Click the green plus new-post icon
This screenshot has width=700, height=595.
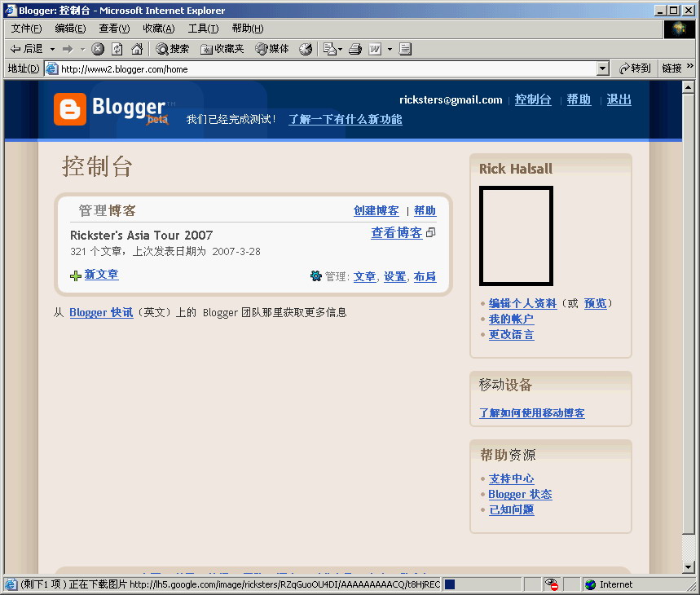76,275
